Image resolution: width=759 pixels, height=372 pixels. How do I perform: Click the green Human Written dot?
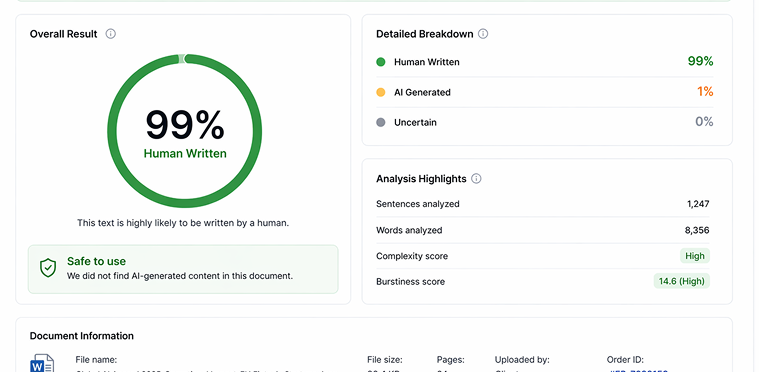tap(380, 62)
